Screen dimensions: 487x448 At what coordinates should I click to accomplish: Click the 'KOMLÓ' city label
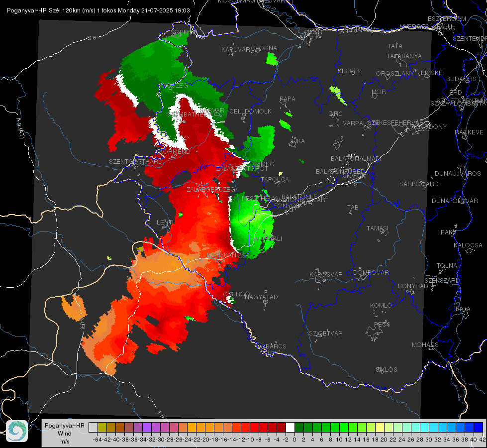coord(381,305)
